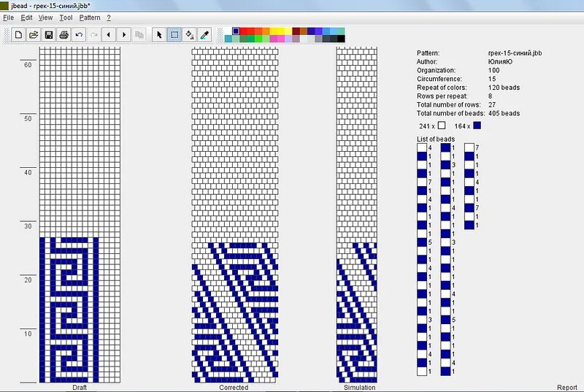Select the pointer arrow tool
Screen dimensions: 584x392
[159, 35]
